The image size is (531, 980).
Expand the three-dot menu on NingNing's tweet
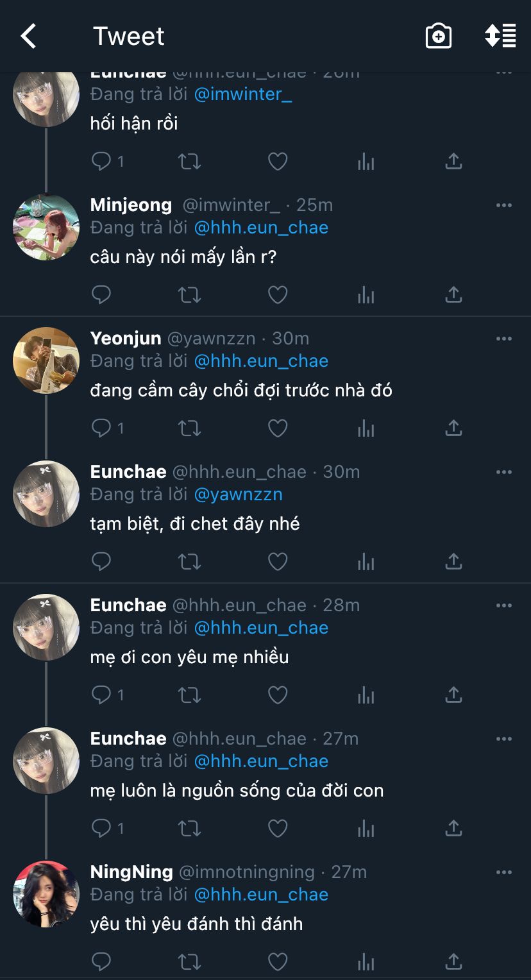[x=504, y=872]
